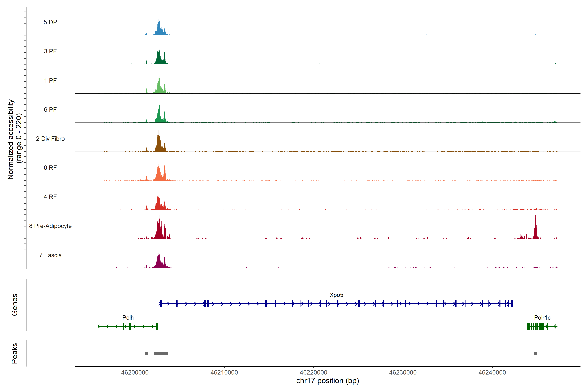588x392 pixels.
Task: Click the small gray peak left of the wide peak
Action: pyautogui.click(x=147, y=353)
